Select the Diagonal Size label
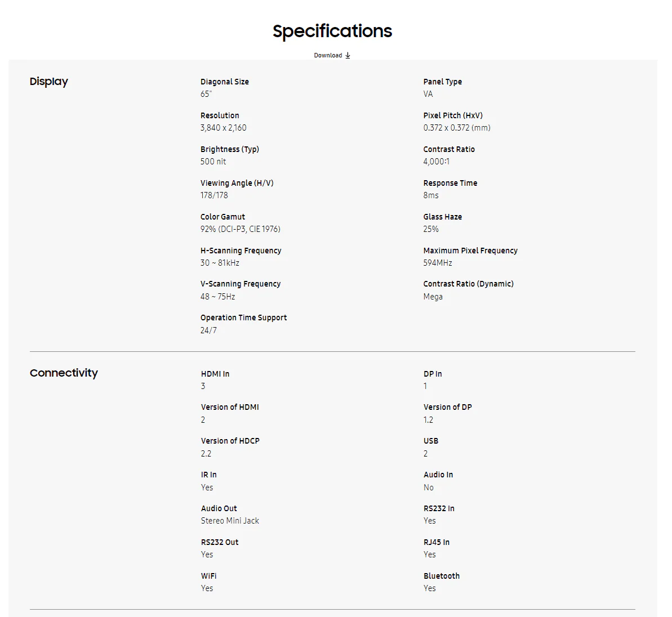672x617 pixels. (x=225, y=82)
